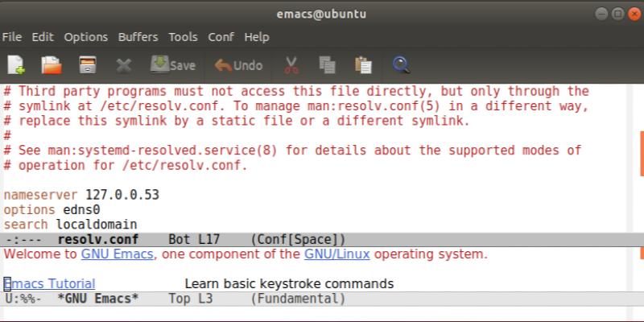Viewport: 644px width, 322px height.
Task: Open the directory (Dired) toolbar icon
Action: click(88, 65)
